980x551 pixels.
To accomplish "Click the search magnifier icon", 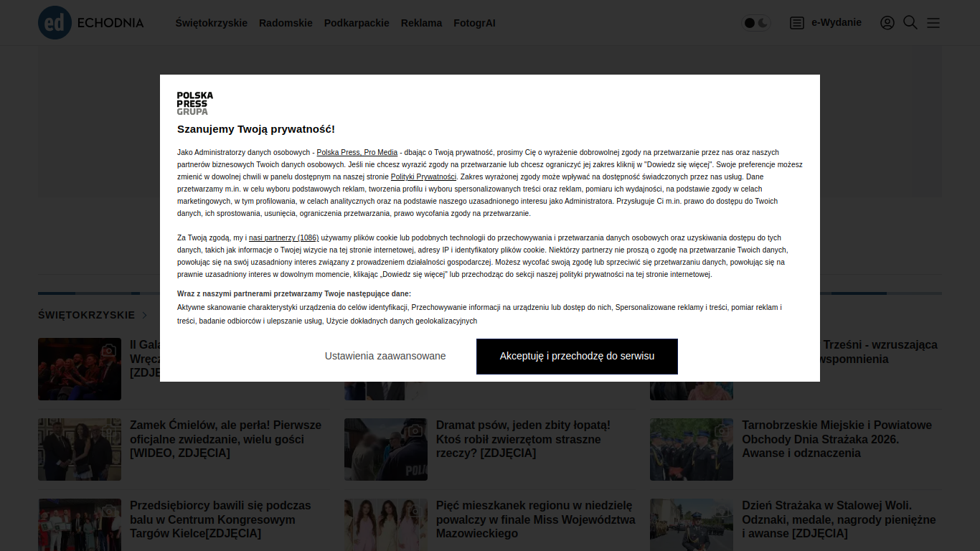I will pos(910,23).
